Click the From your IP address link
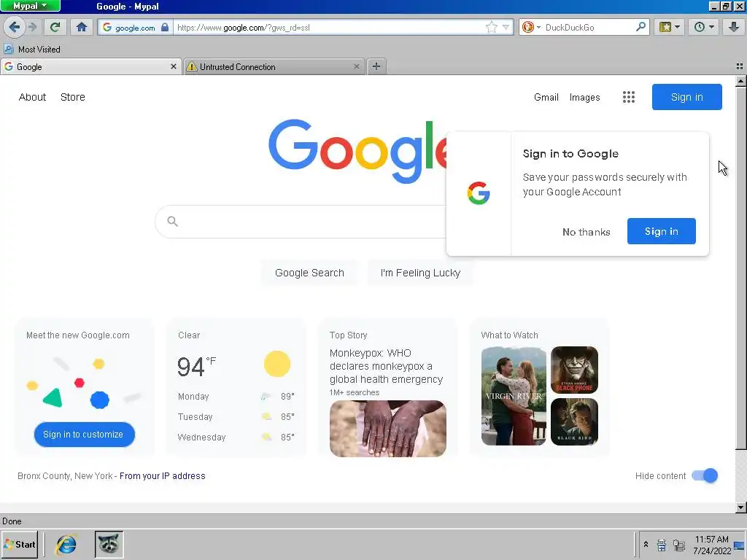Viewport: 747px width, 560px height. [162, 475]
